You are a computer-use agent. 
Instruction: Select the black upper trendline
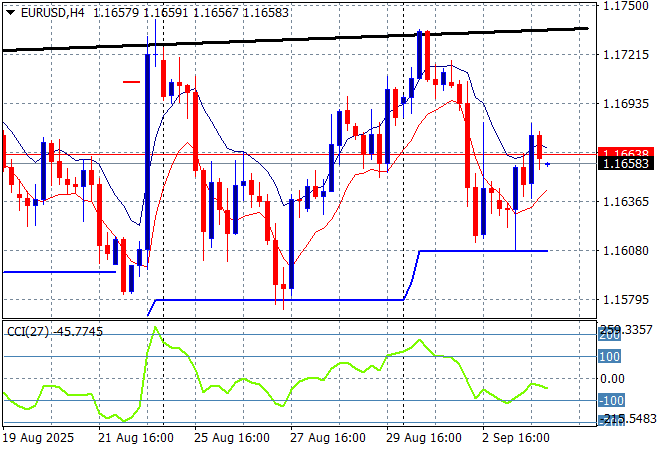pyautogui.click(x=295, y=40)
